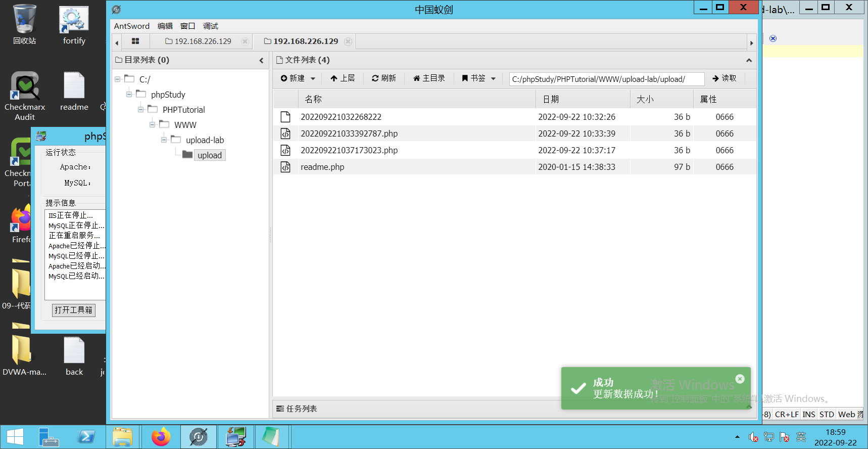
Task: Click the 打开工具箱 button in phpStudy
Action: click(74, 310)
